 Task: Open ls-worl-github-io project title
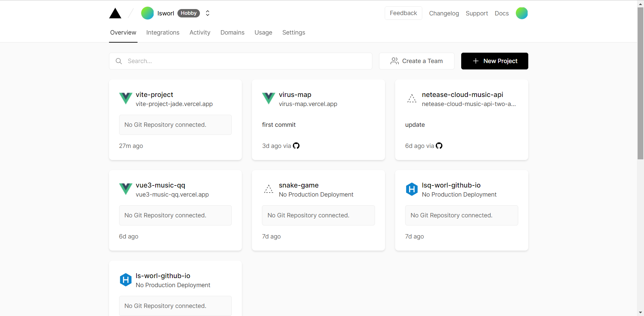tap(163, 276)
